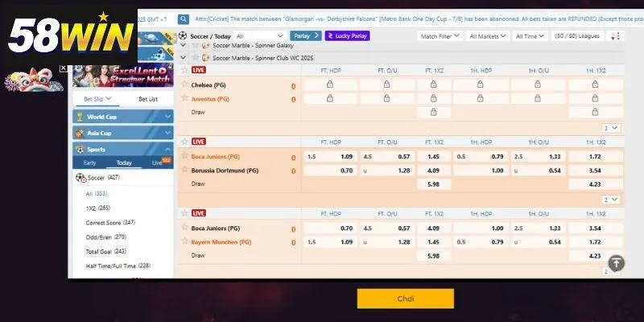
Task: Collapse the Sports sidebar section
Action: click(123, 150)
